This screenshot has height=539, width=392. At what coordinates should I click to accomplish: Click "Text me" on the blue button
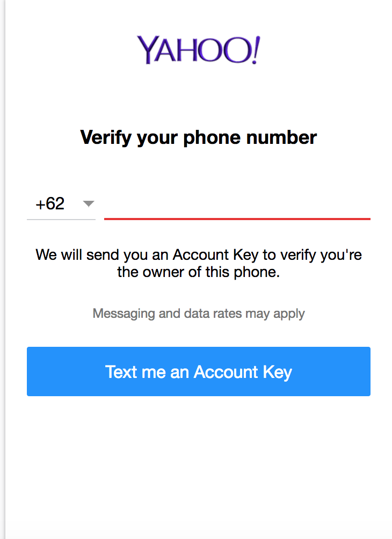[x=136, y=372]
